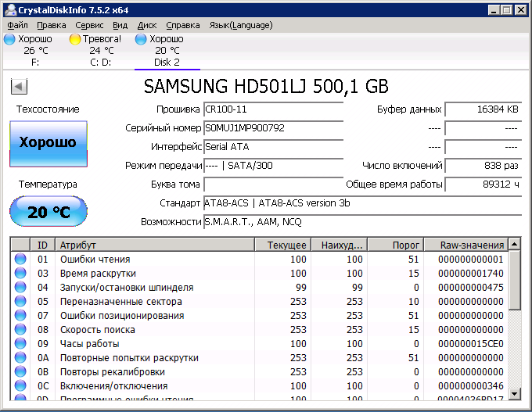The width and height of the screenshot is (532, 412).
Task: Select the Скорость поиска row
Action: tap(260, 330)
